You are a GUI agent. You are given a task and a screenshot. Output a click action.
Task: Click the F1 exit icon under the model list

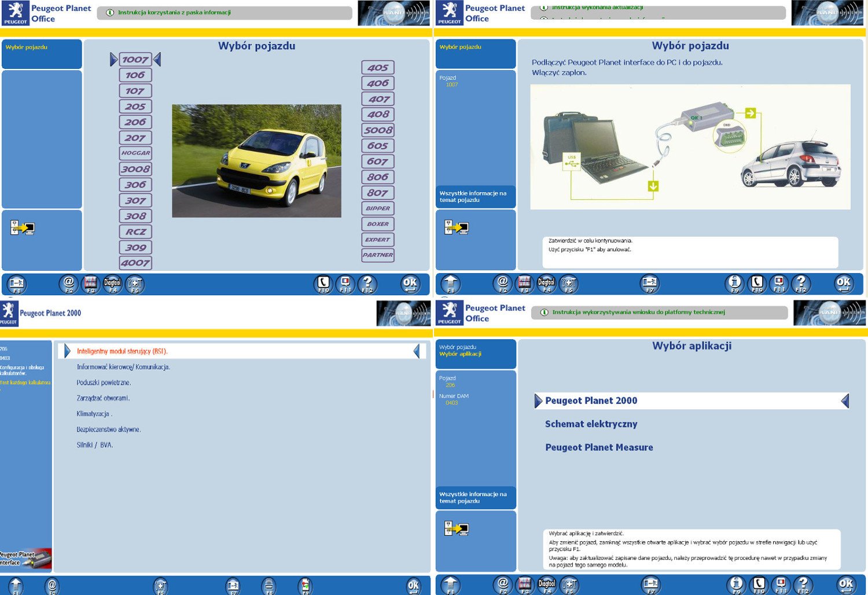(16, 284)
